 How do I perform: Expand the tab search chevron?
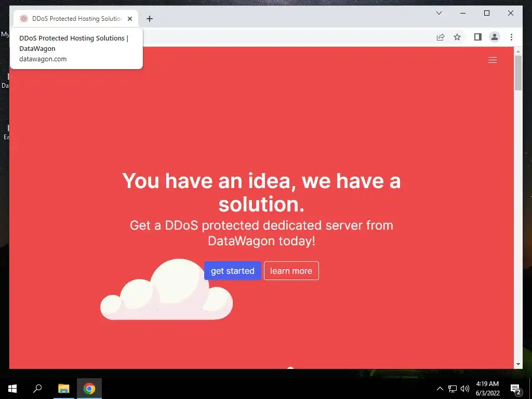(438, 13)
